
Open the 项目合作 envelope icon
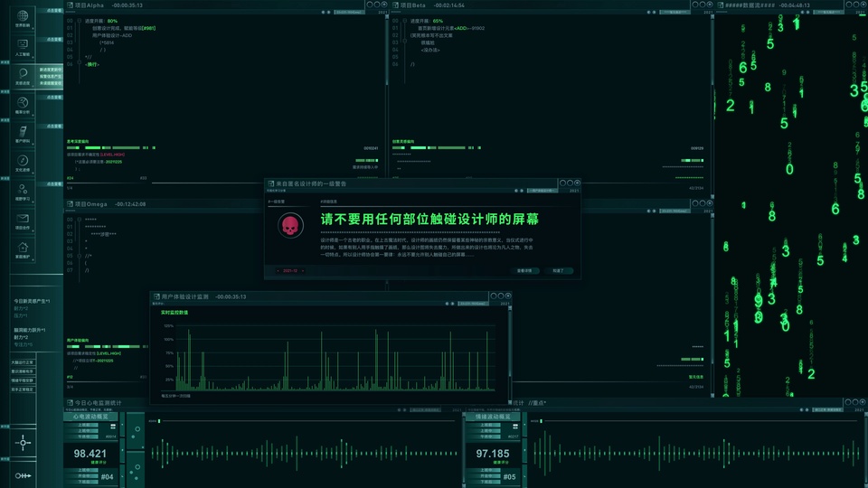[23, 218]
